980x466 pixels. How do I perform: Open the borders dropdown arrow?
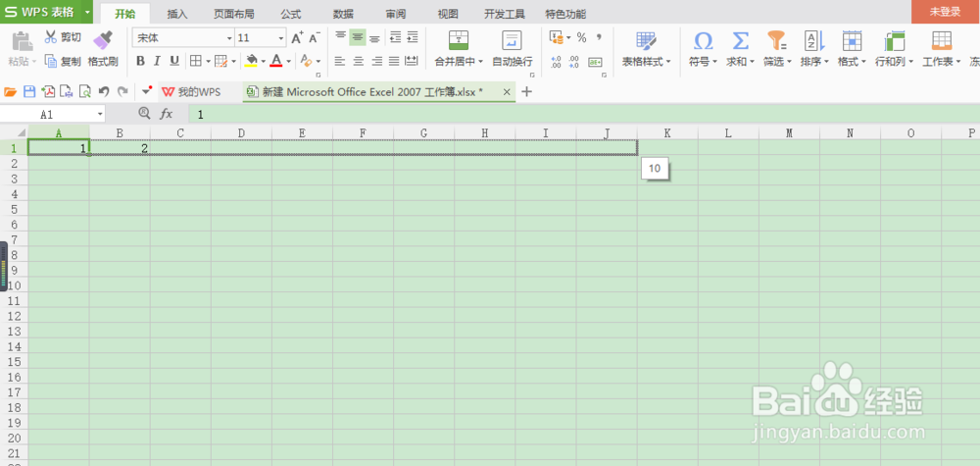pos(208,61)
